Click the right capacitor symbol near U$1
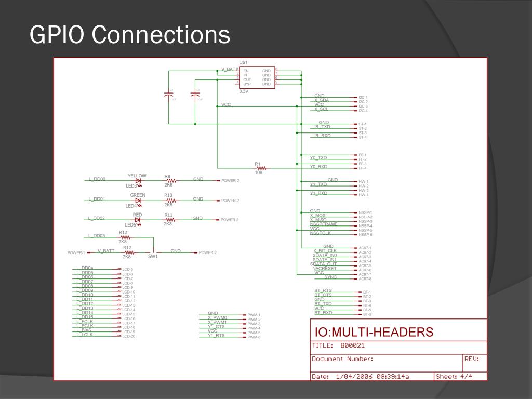 [x=195, y=95]
